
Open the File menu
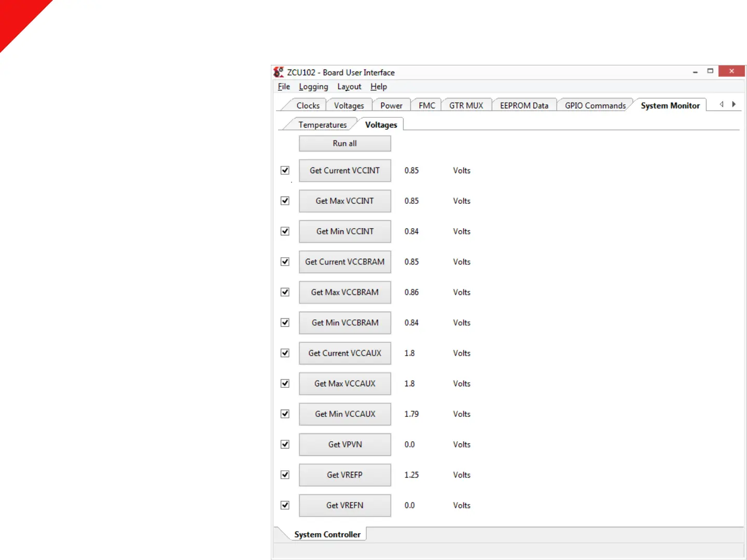tap(284, 87)
